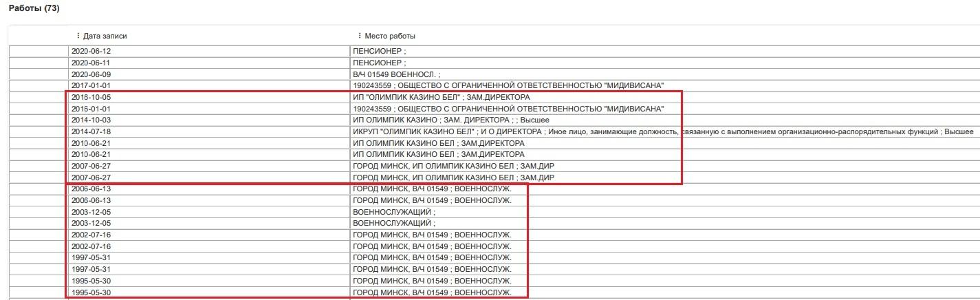Click the Работы (73) section title
Viewport: 980px width, 300px height.
[34, 8]
